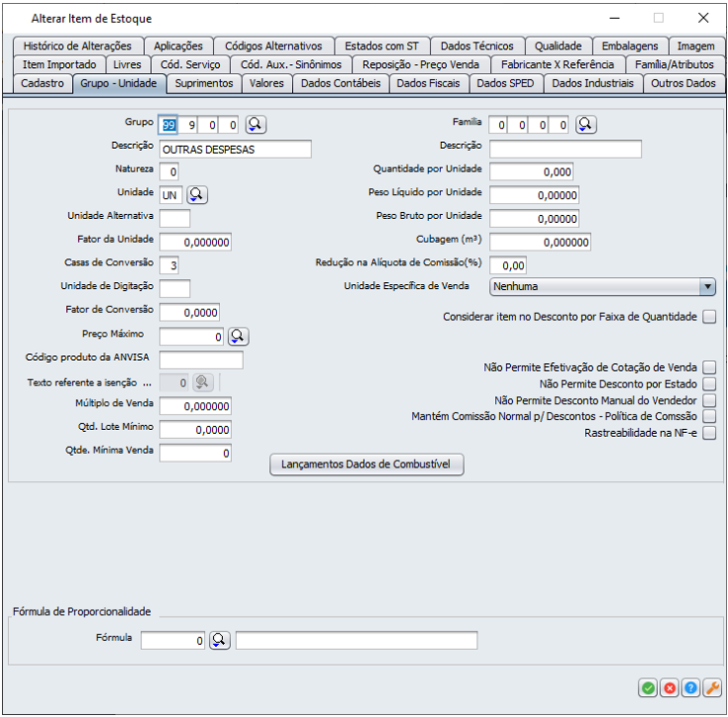Switch to the Aplicações tab
Viewport: 728px width, 717px height.
pos(179,46)
